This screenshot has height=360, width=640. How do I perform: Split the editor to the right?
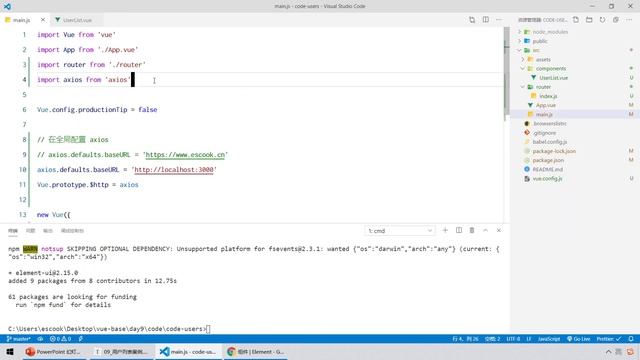(485, 20)
